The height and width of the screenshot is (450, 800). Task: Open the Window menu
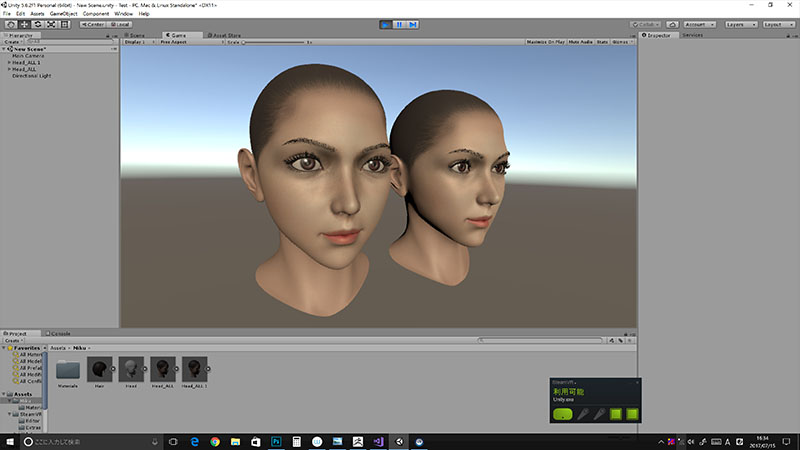pyautogui.click(x=123, y=14)
